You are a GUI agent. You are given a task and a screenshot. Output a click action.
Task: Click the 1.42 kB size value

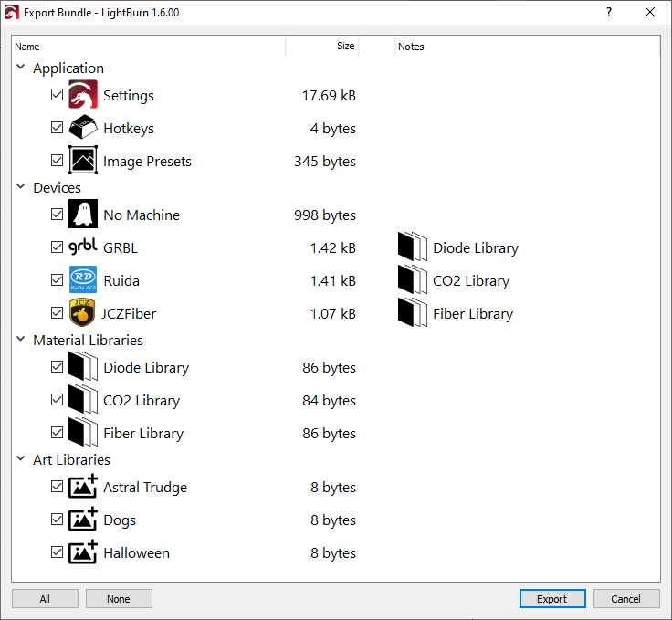pos(333,247)
